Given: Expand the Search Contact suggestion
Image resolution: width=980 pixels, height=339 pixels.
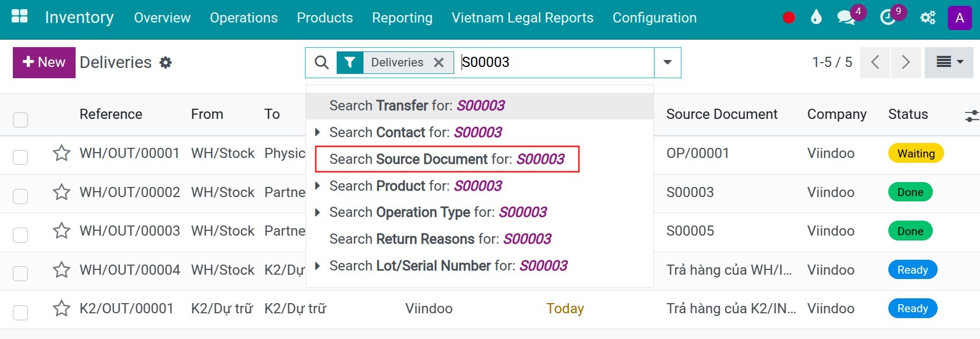Looking at the screenshot, I should click(x=317, y=132).
